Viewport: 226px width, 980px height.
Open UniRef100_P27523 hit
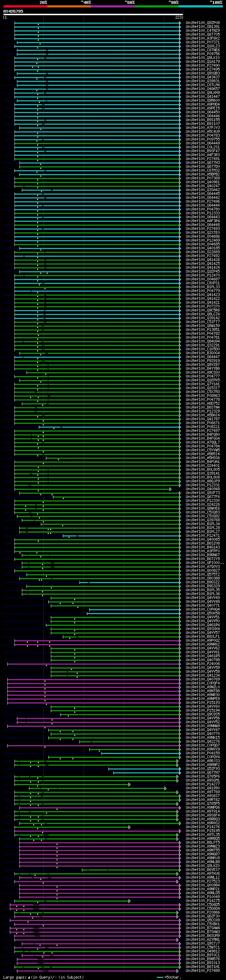[x=203, y=881]
